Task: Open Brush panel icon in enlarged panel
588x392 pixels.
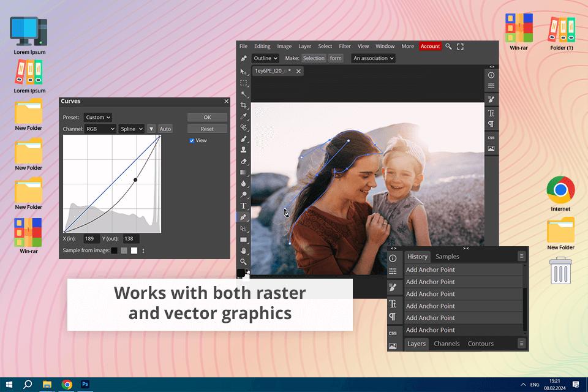Action: click(393, 288)
